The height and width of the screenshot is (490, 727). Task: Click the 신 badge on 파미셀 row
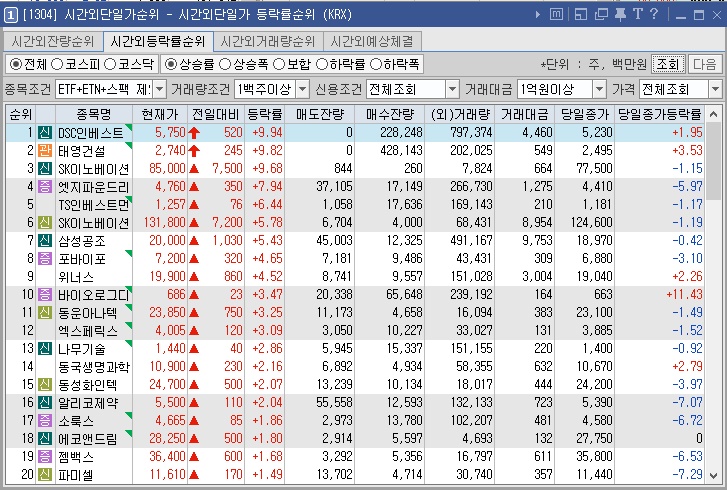pos(45,474)
